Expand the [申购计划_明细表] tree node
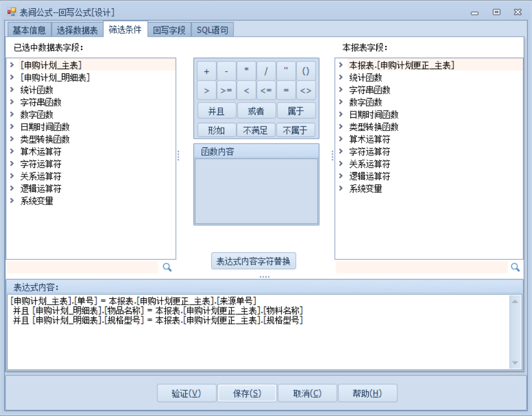Image resolution: width=532 pixels, height=416 pixels. point(12,77)
